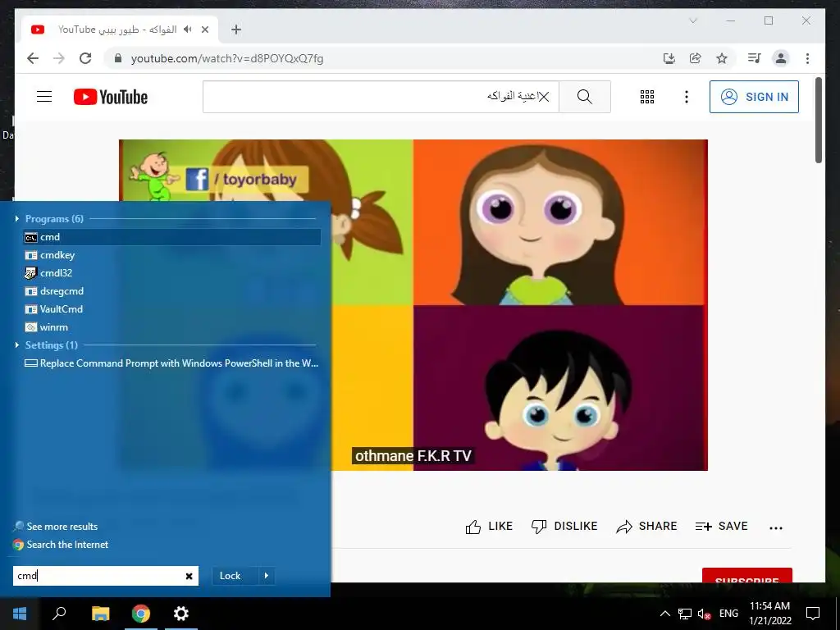
Task: Click SAVE below the video
Action: (x=722, y=527)
